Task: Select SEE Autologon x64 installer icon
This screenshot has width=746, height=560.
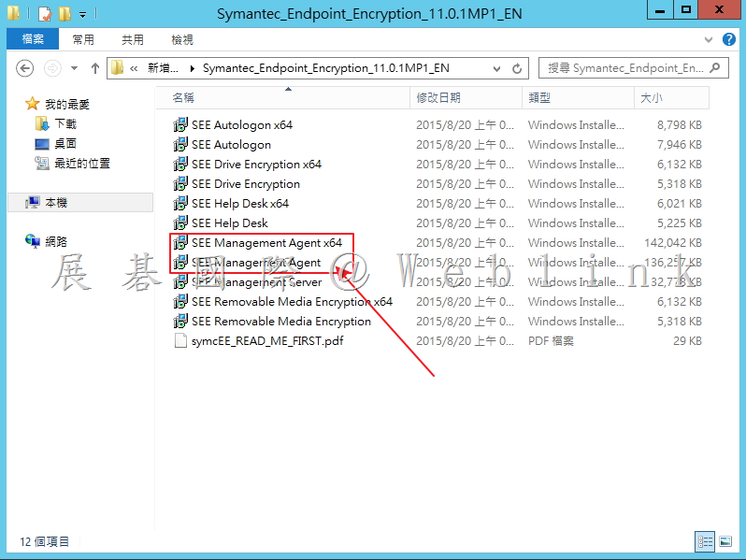Action: (180, 124)
